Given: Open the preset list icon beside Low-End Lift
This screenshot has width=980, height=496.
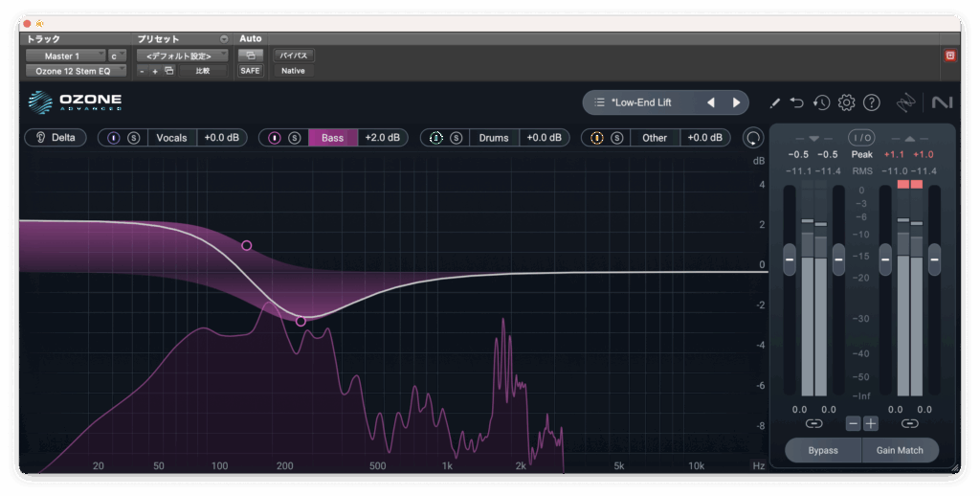Looking at the screenshot, I should tap(599, 102).
